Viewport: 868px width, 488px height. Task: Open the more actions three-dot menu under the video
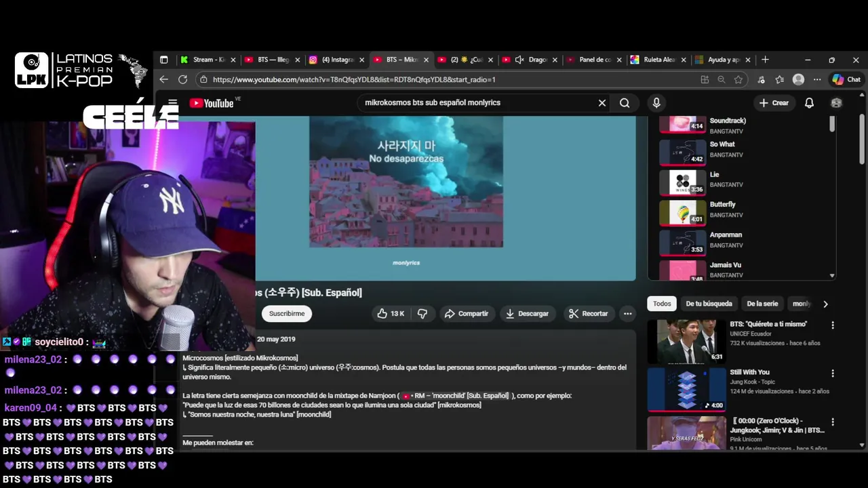click(x=627, y=314)
